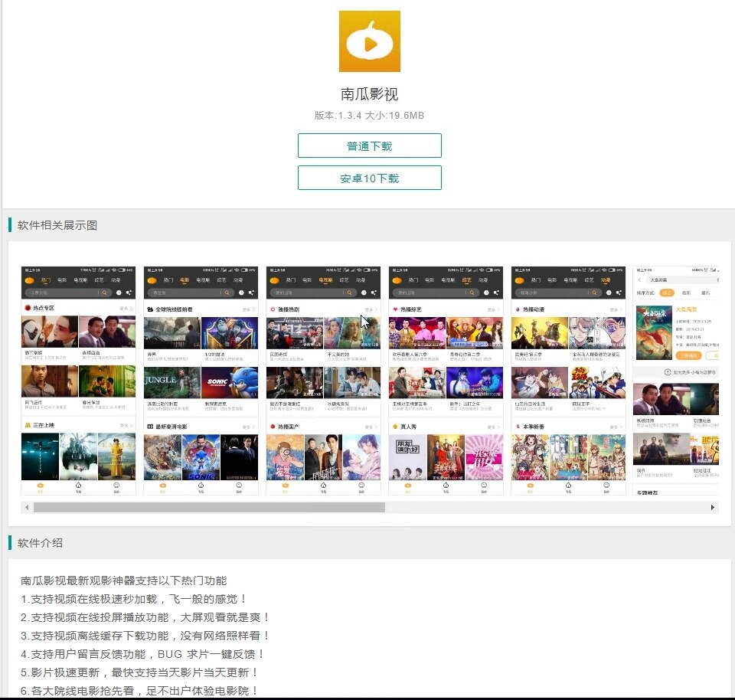Click the pumpkin app logo icon

370,41
